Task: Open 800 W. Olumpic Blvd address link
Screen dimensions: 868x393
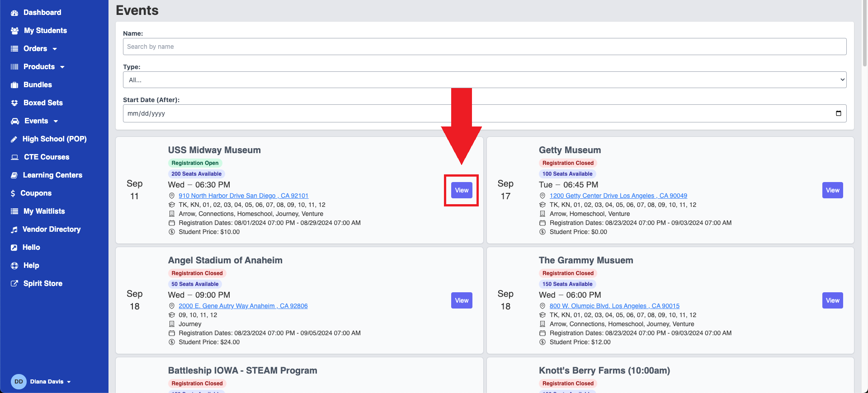Action: 614,306
